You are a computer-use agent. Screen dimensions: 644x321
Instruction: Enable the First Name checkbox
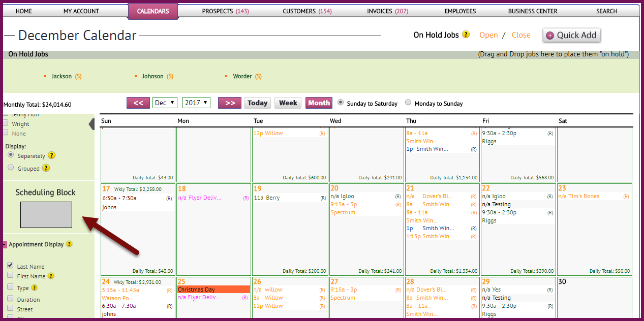click(x=10, y=275)
